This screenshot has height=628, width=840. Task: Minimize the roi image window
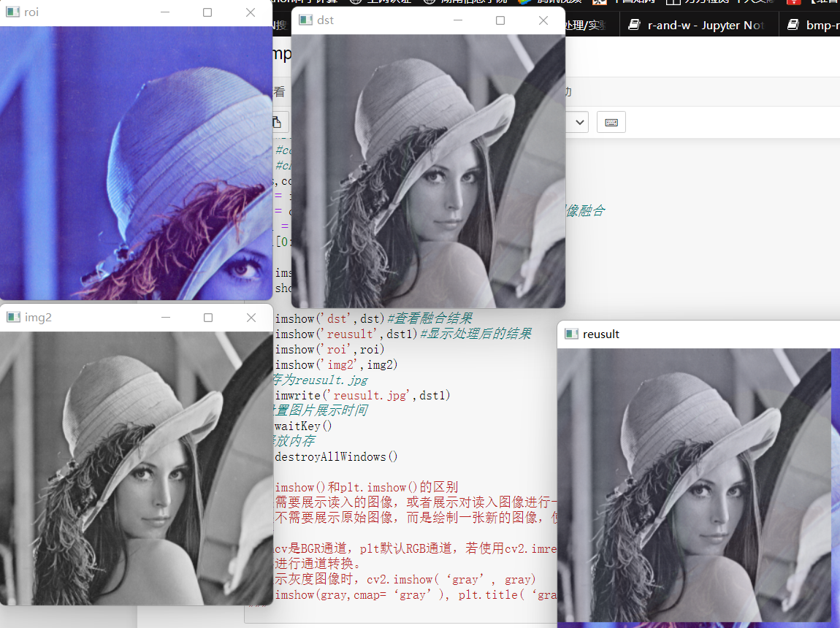165,12
